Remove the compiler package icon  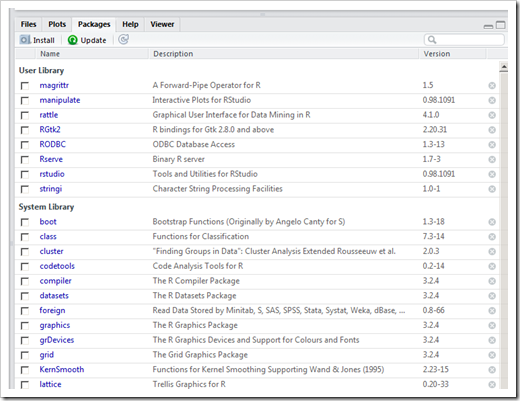click(x=492, y=281)
